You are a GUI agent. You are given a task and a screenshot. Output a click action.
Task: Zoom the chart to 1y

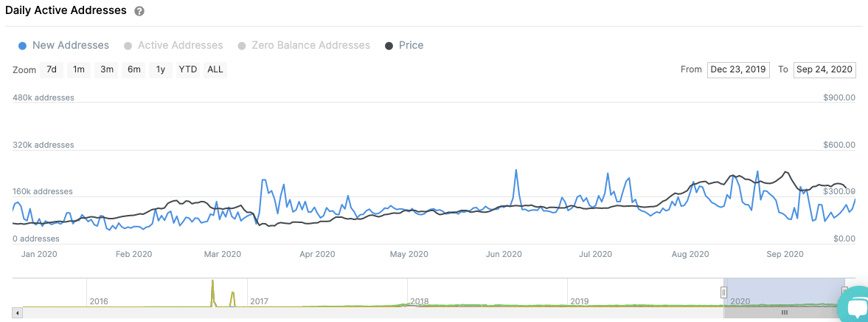point(161,70)
